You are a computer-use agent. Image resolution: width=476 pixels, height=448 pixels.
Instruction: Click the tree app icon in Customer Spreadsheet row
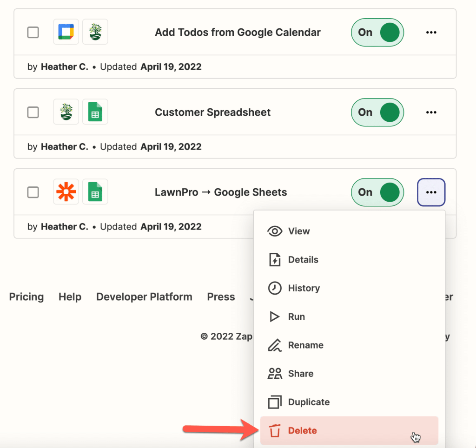point(66,112)
